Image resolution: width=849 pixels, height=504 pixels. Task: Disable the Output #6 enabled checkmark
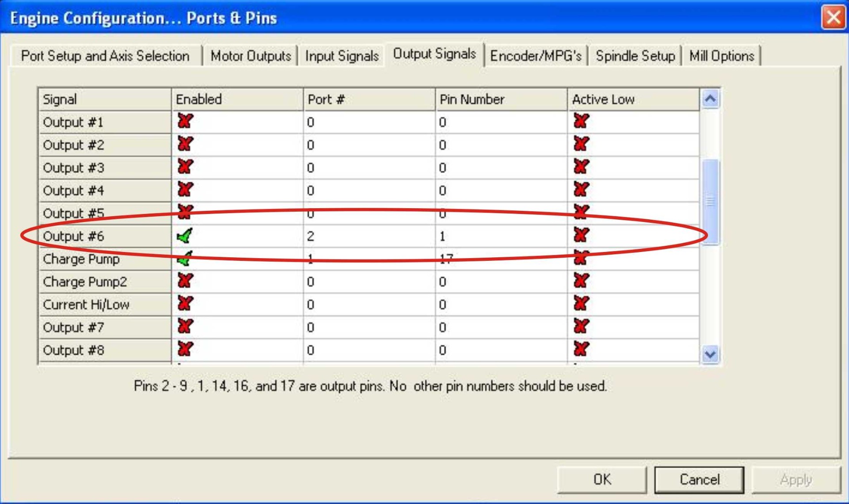tap(184, 236)
